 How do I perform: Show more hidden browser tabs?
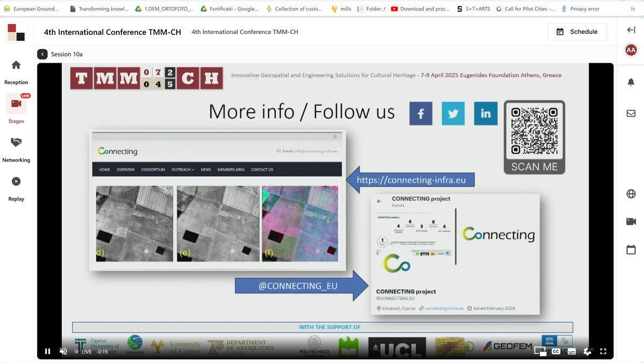click(632, 9)
